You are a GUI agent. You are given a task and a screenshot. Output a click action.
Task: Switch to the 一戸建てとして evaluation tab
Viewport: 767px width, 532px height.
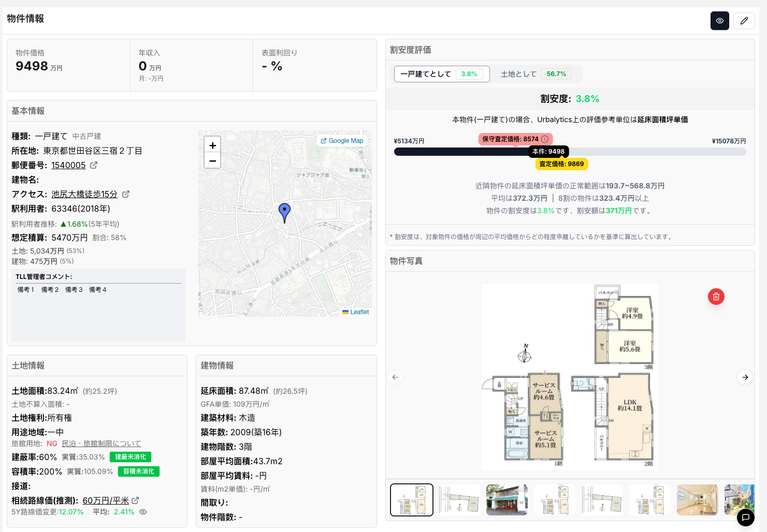(442, 74)
